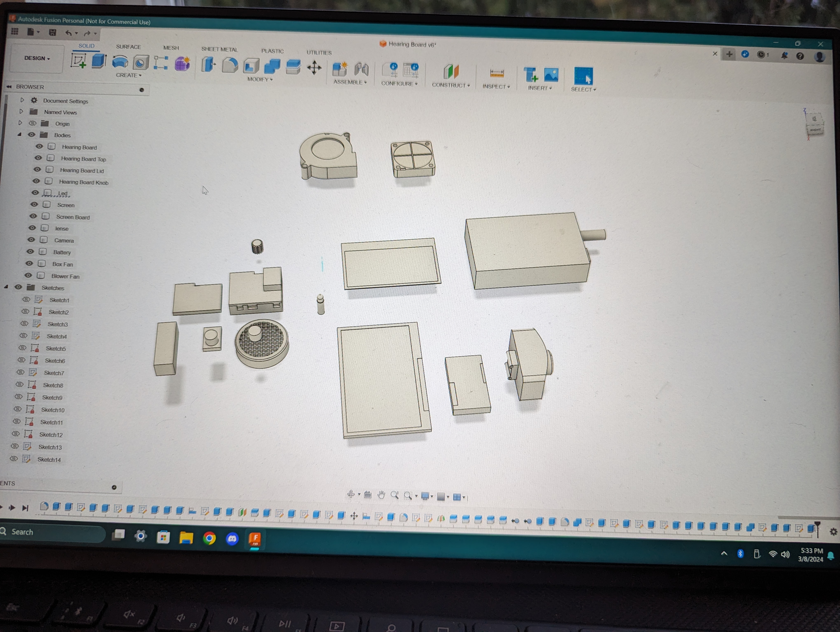Hide the Hearing Board Lid body
Image resolution: width=840 pixels, height=632 pixels.
tap(37, 170)
